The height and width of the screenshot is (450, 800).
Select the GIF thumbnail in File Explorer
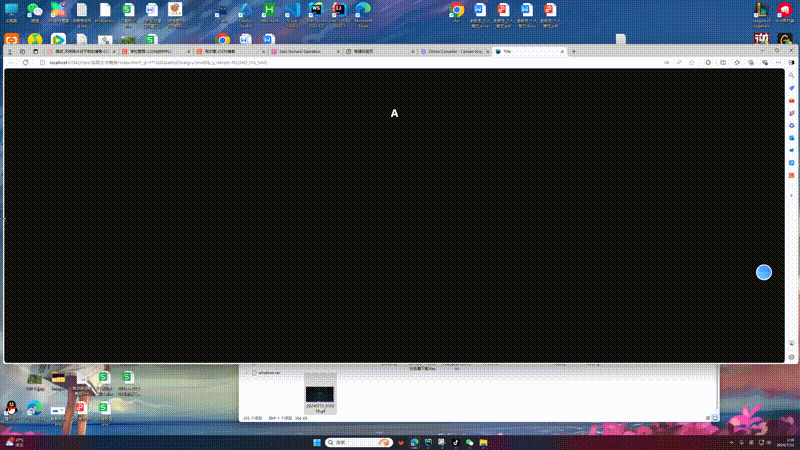click(x=320, y=394)
